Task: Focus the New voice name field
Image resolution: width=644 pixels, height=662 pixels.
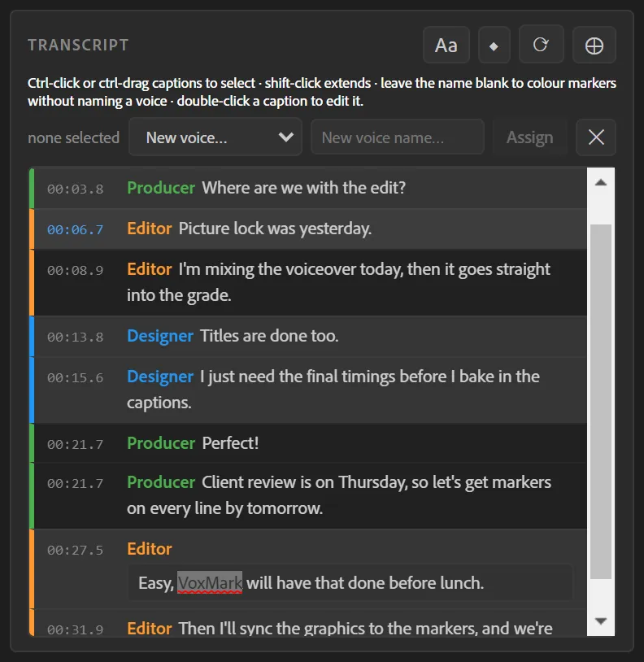Action: point(397,137)
